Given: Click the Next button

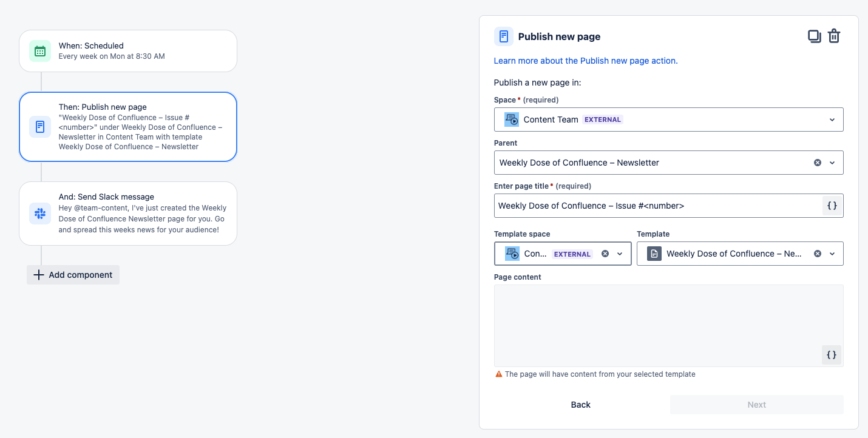Looking at the screenshot, I should tap(757, 405).
